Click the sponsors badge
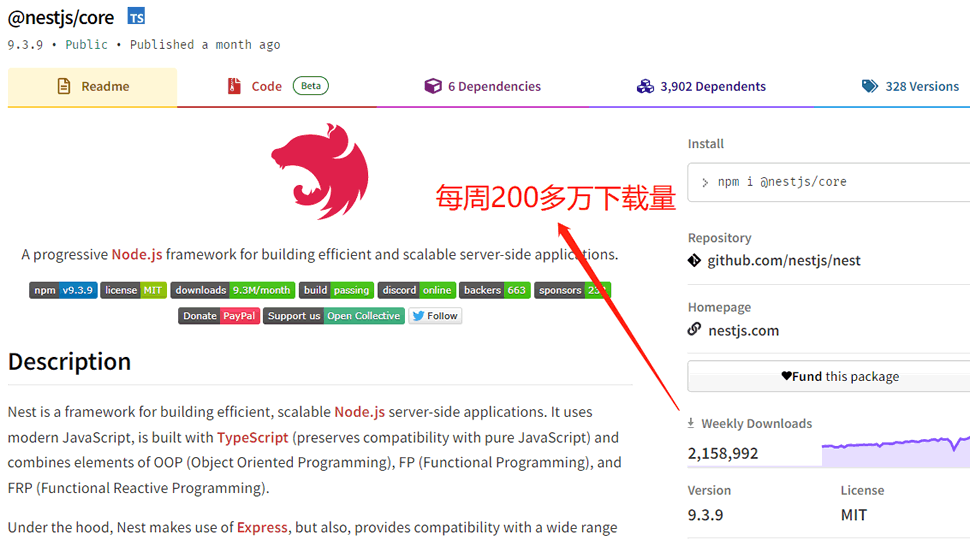This screenshot has height=541, width=970. [572, 290]
